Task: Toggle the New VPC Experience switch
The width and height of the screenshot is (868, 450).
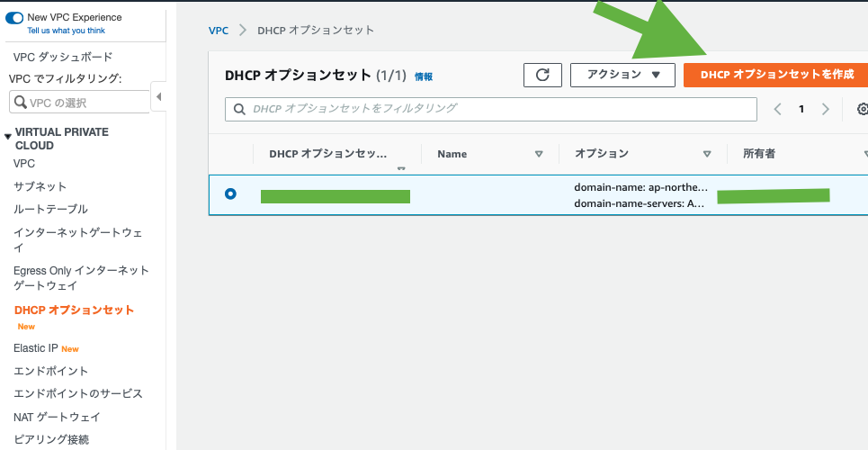Action: click(x=15, y=17)
